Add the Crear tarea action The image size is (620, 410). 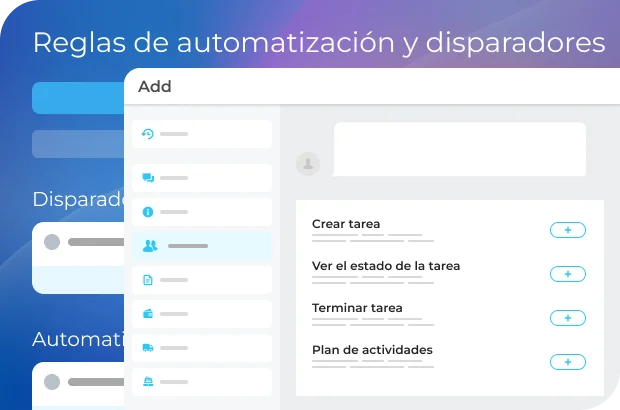click(567, 230)
